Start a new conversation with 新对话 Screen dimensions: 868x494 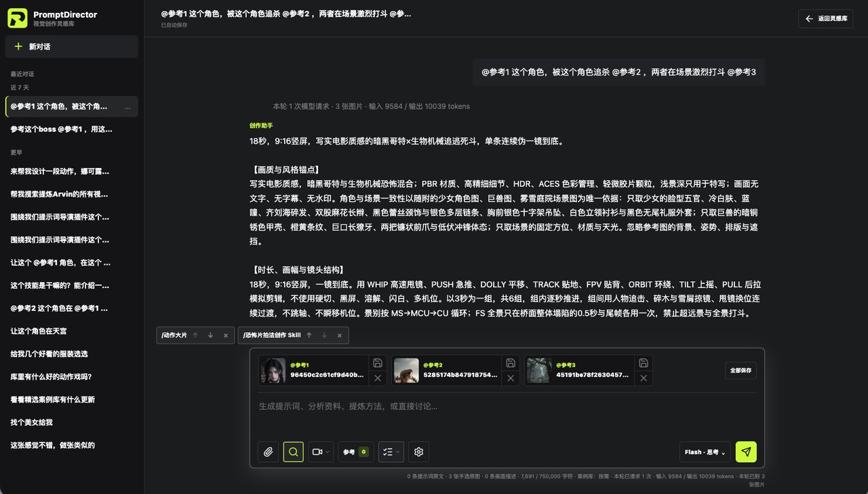[x=72, y=47]
